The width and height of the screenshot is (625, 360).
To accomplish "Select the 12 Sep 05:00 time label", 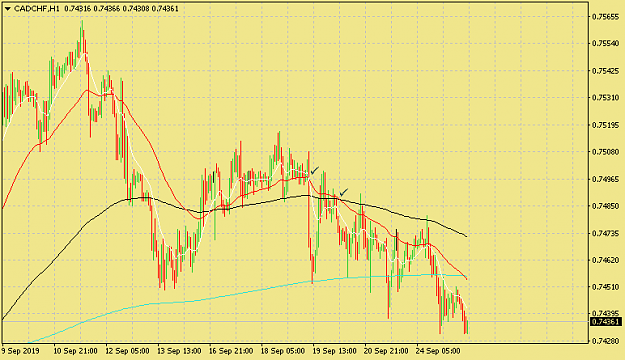I will pyautogui.click(x=127, y=351).
